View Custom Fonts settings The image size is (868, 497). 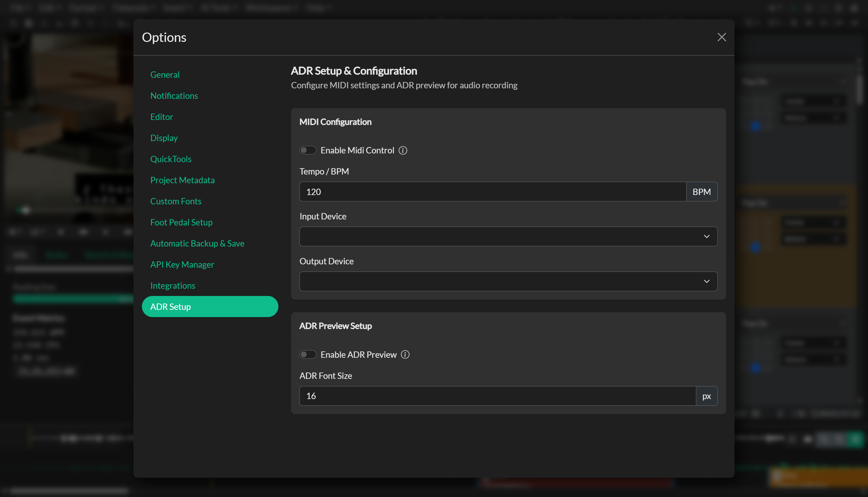coord(176,201)
